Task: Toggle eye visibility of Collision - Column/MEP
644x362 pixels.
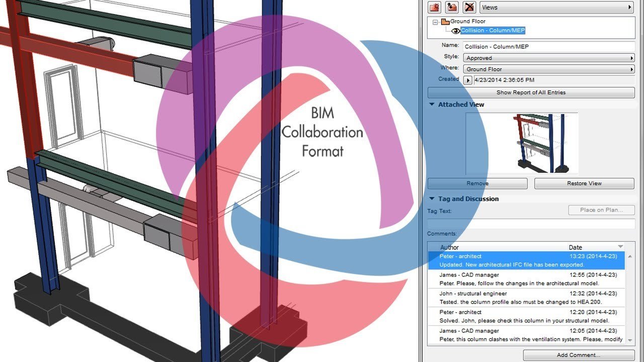Action: [456, 31]
